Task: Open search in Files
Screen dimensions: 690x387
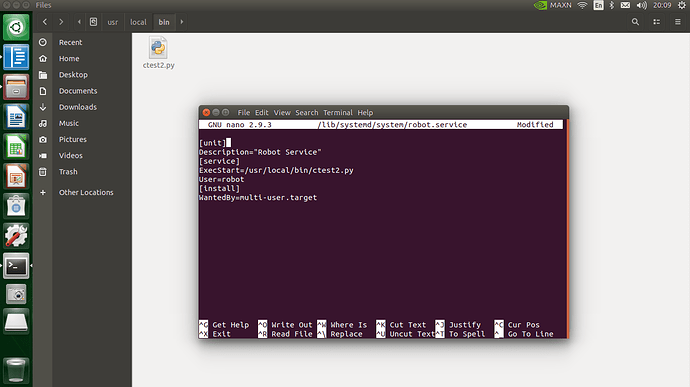Action: pyautogui.click(x=635, y=22)
